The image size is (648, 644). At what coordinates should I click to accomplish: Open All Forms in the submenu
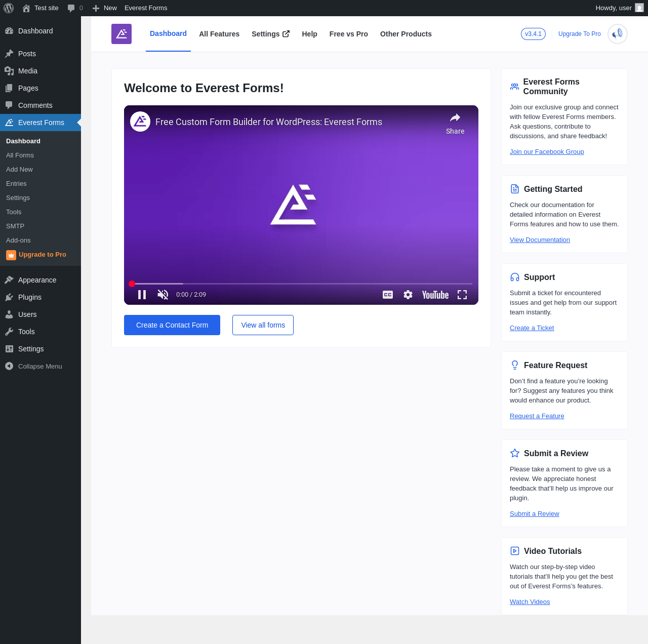click(x=20, y=155)
